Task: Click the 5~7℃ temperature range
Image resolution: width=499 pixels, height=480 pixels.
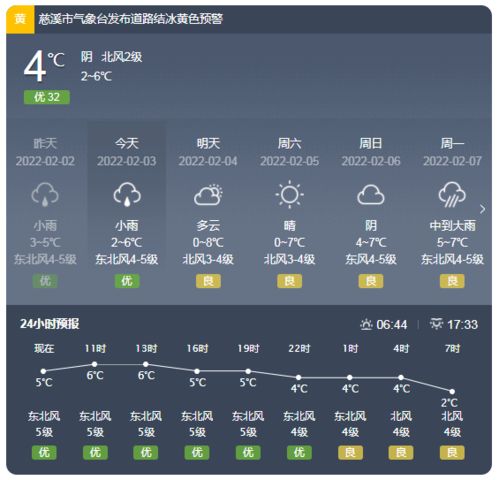Action: click(x=452, y=242)
